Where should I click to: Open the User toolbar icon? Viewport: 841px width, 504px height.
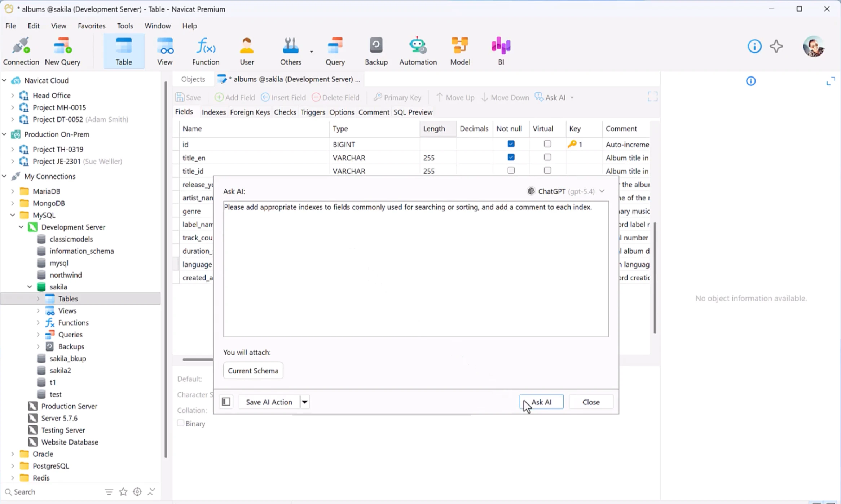(x=247, y=51)
